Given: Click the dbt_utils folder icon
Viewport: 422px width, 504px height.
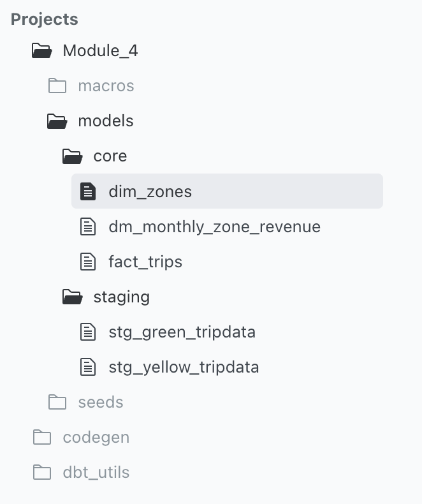Looking at the screenshot, I should (42, 472).
